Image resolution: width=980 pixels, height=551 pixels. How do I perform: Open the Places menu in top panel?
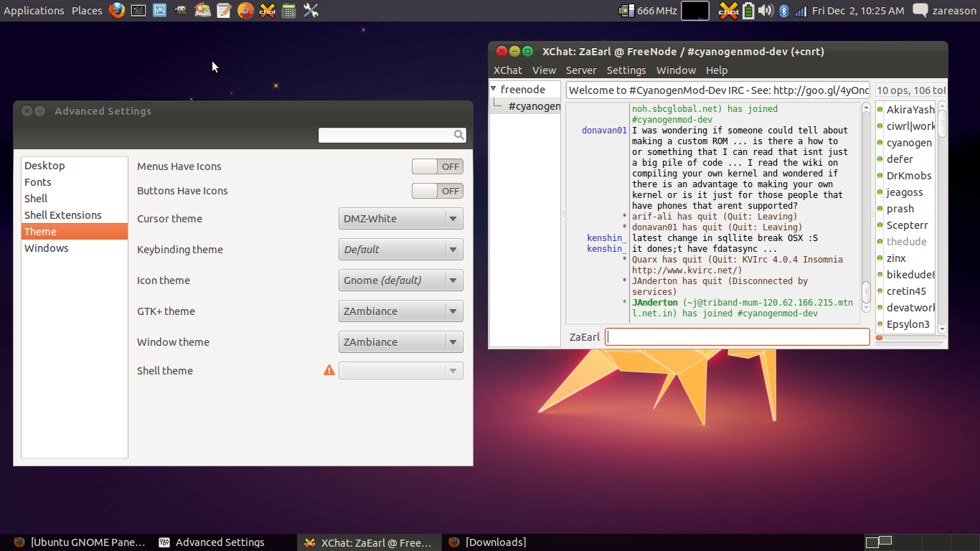click(87, 11)
